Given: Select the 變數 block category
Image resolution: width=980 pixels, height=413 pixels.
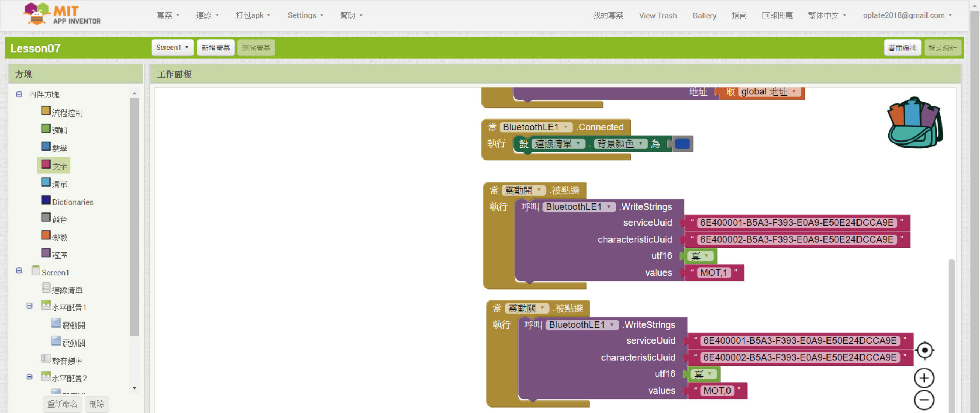Looking at the screenshot, I should tap(60, 237).
